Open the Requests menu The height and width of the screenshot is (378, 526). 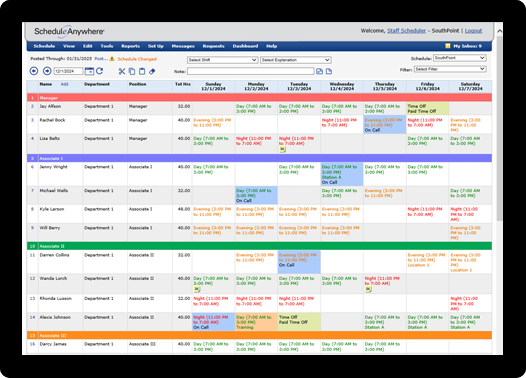click(x=213, y=46)
